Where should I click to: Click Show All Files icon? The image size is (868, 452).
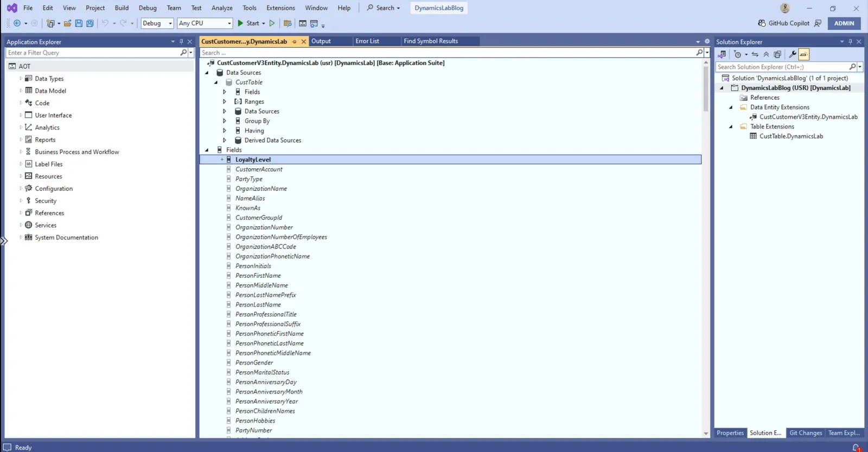[x=777, y=54]
